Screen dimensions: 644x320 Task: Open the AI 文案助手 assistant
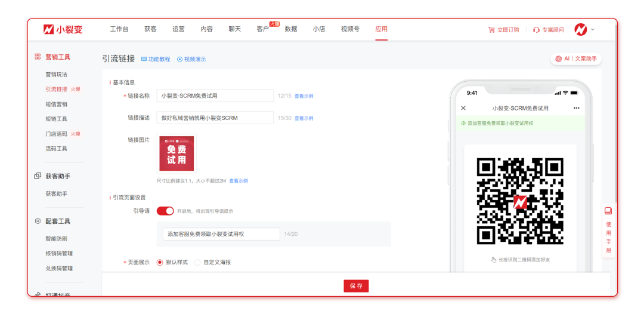(x=575, y=59)
